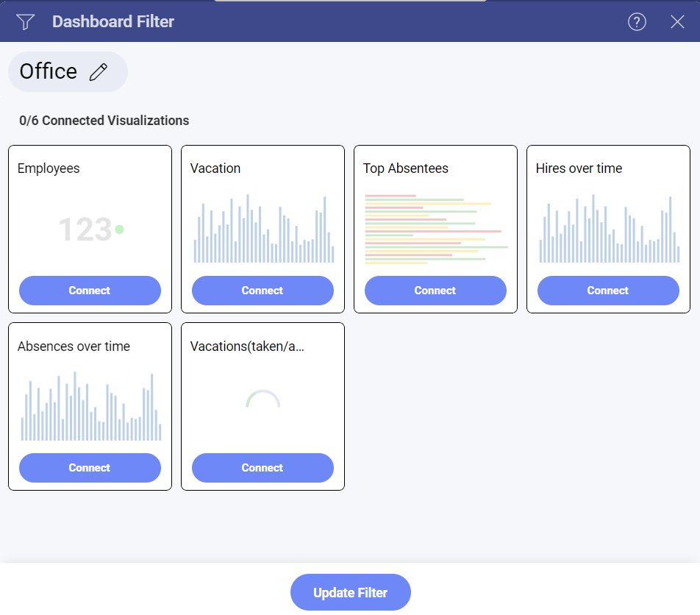This screenshot has height=615, width=700.
Task: Connect the Absences over time visualization
Action: pos(90,468)
